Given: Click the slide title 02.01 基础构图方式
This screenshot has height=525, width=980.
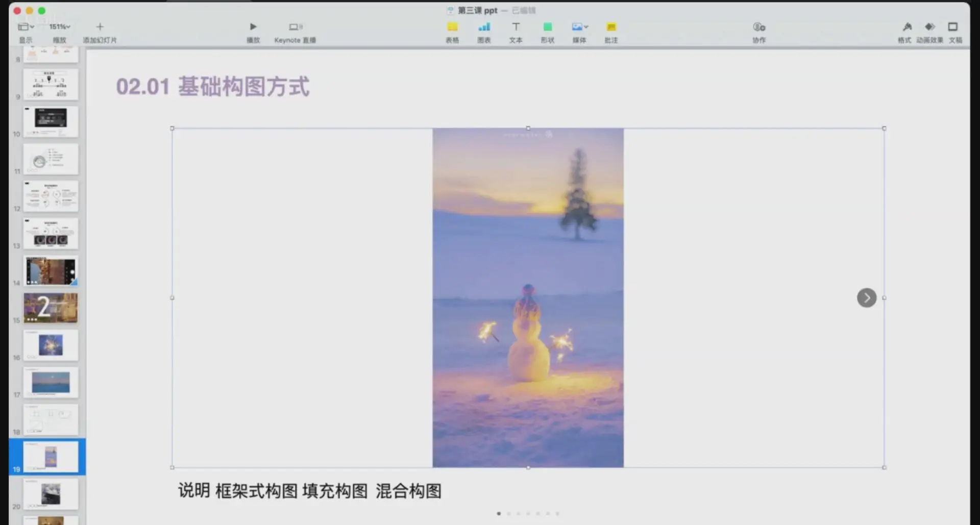Looking at the screenshot, I should pyautogui.click(x=212, y=86).
